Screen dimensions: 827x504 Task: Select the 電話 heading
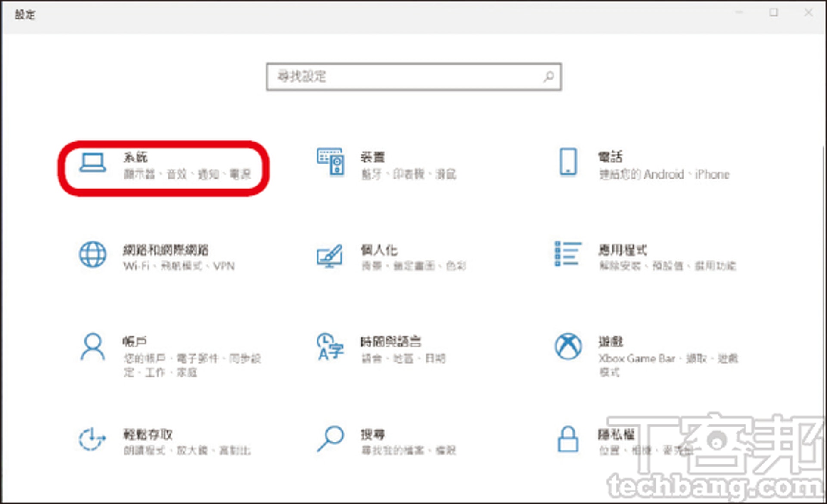(610, 157)
